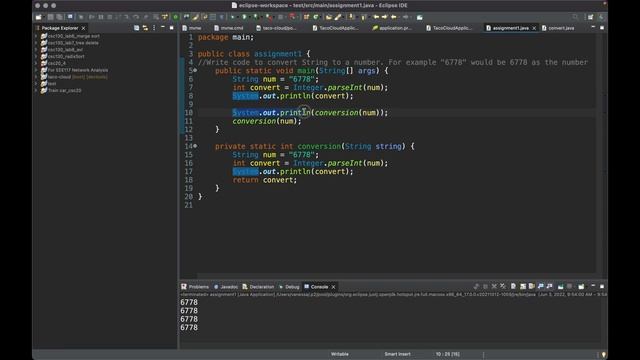640x360 pixels.
Task: Click the first 6778 console output line
Action: [189, 302]
